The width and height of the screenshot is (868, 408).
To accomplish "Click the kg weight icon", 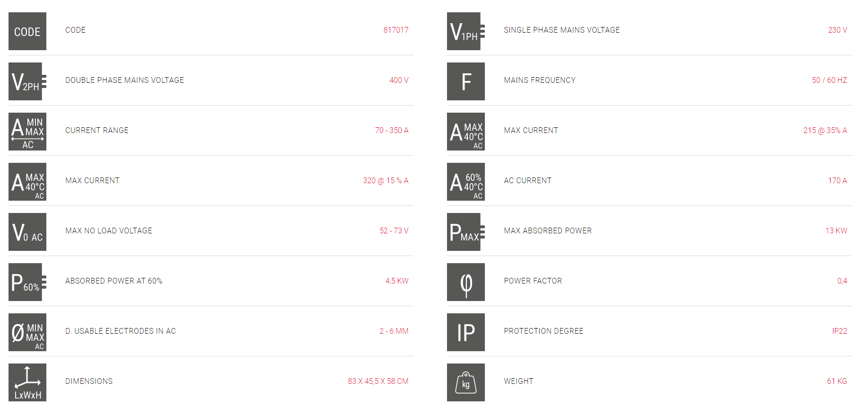I will click(466, 382).
